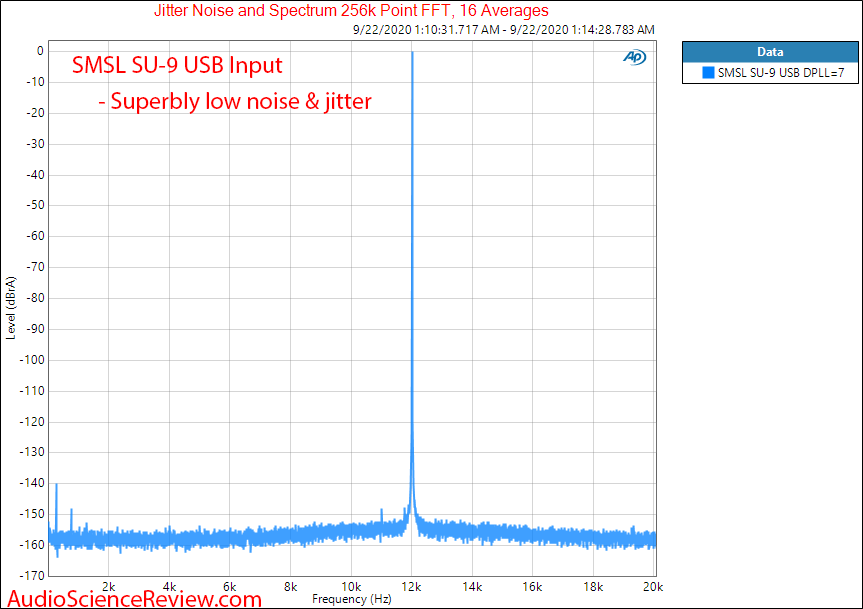863x609 pixels.
Task: Click the 16k frequency tick label
Action: coord(532,586)
